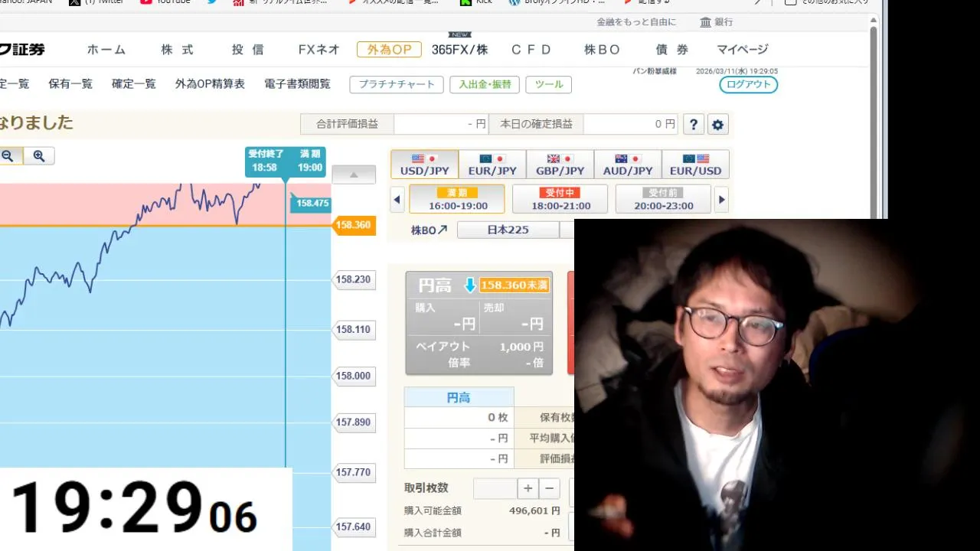The image size is (980, 551).
Task: Open 投信 in the main navigation
Action: [248, 50]
